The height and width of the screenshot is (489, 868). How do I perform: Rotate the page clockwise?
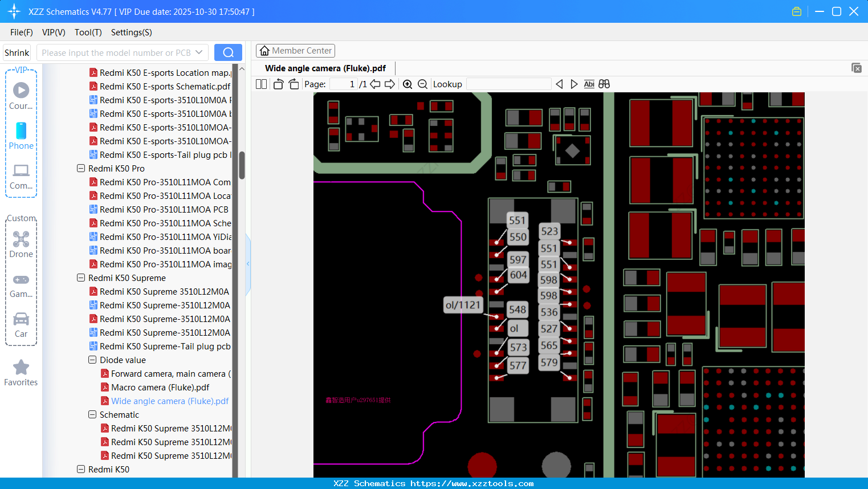[x=294, y=84]
